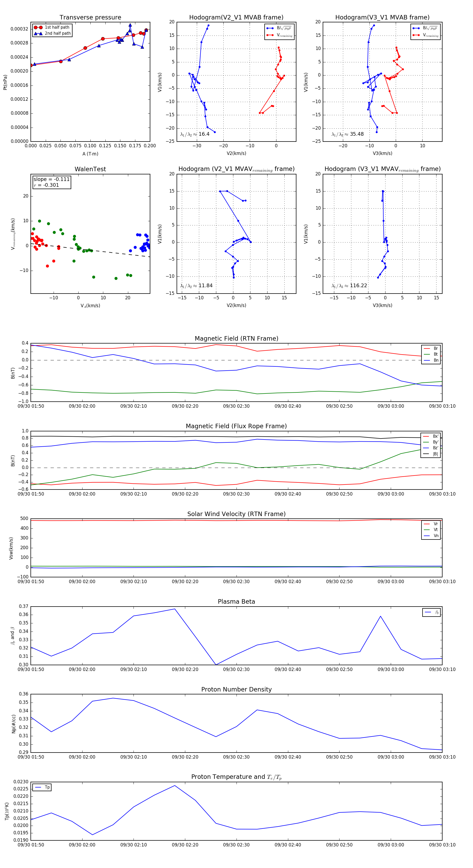Click the eigenvalue ratio "11.84" annotation

pos(196,286)
